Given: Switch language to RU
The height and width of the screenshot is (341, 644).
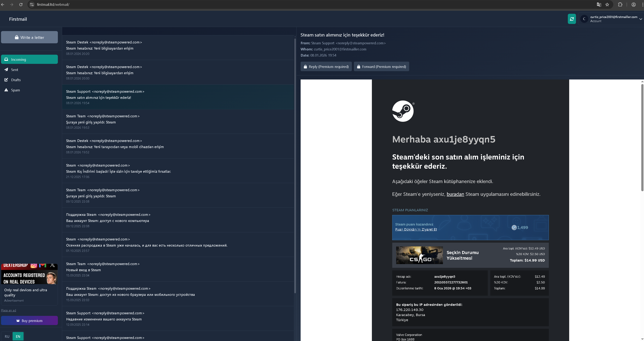Looking at the screenshot, I should pyautogui.click(x=7, y=336).
